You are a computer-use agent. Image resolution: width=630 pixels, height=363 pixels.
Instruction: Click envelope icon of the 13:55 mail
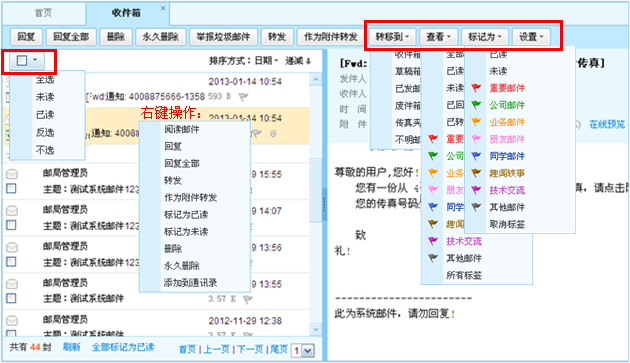[12, 283]
